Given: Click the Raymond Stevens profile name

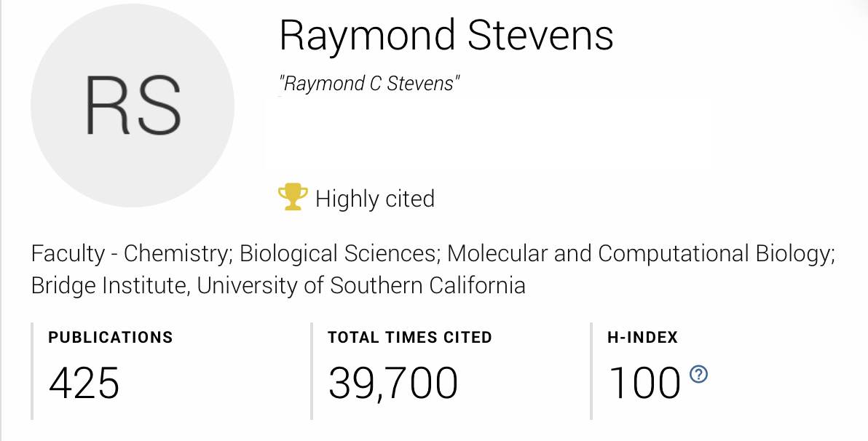Looking at the screenshot, I should [x=446, y=34].
